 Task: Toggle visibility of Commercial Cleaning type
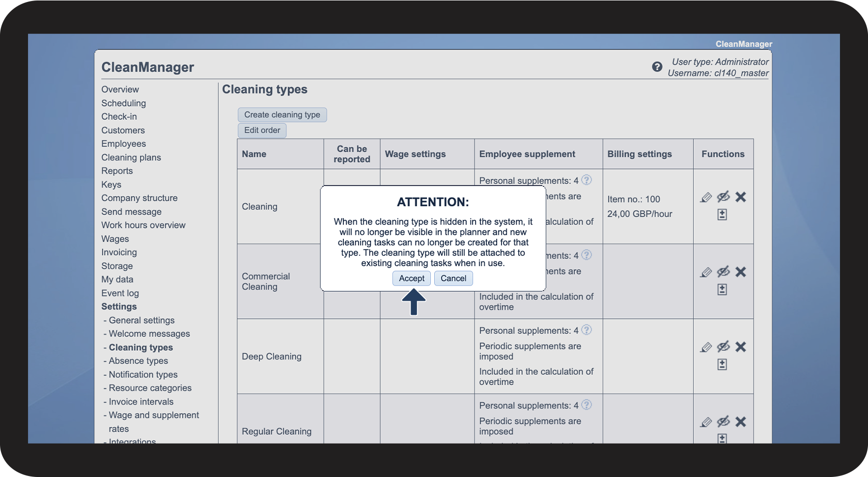[x=723, y=272]
